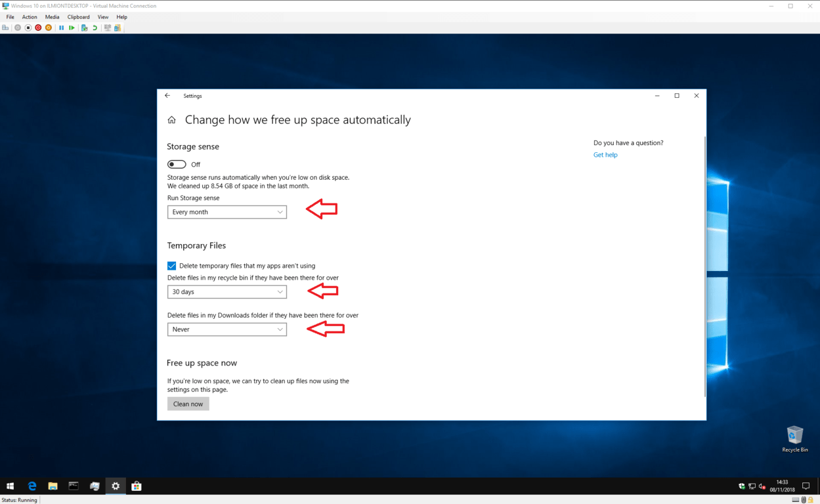Open the Clipboard menu
Image resolution: width=820 pixels, height=504 pixels.
(78, 16)
